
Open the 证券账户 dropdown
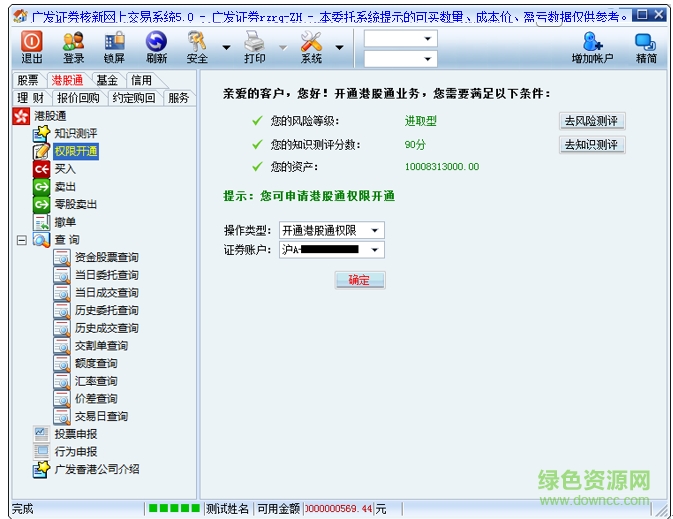tap(331, 250)
